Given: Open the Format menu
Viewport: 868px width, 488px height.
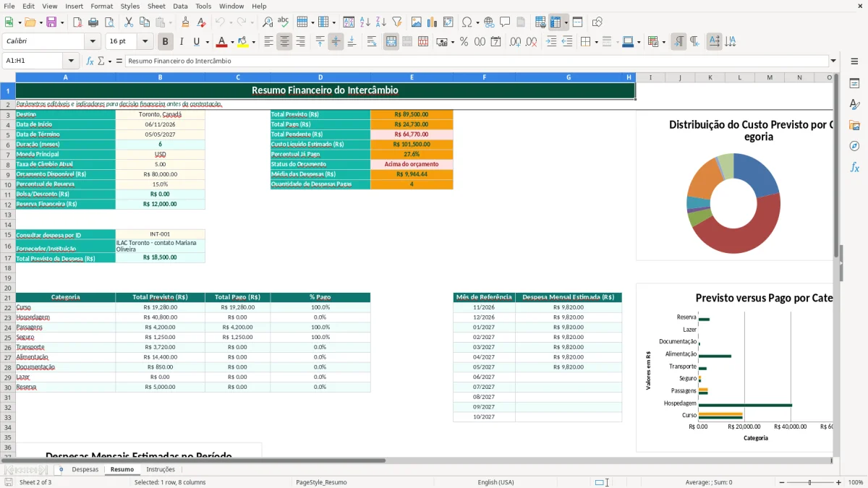Looking at the screenshot, I should coord(101,6).
